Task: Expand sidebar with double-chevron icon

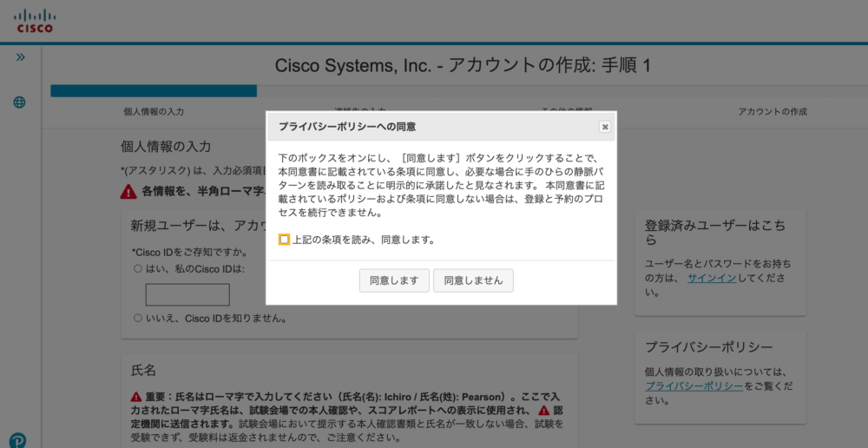Action: (x=21, y=57)
